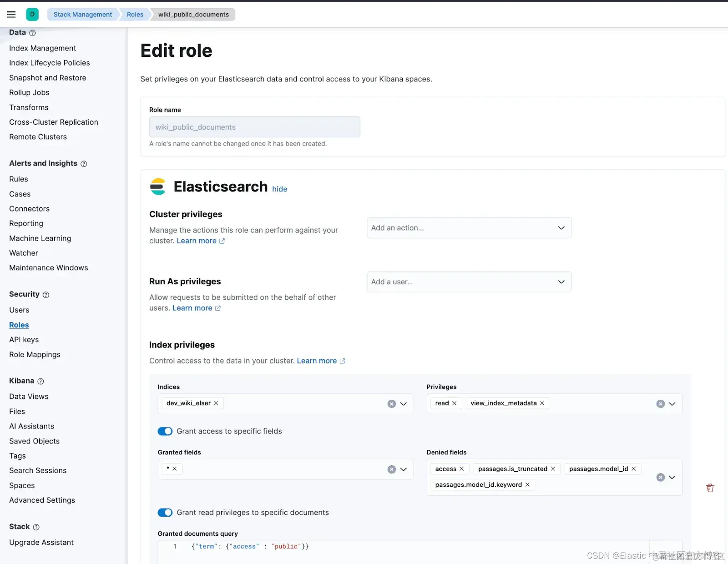Open Connectors page
The height and width of the screenshot is (564, 728).
pyautogui.click(x=30, y=209)
